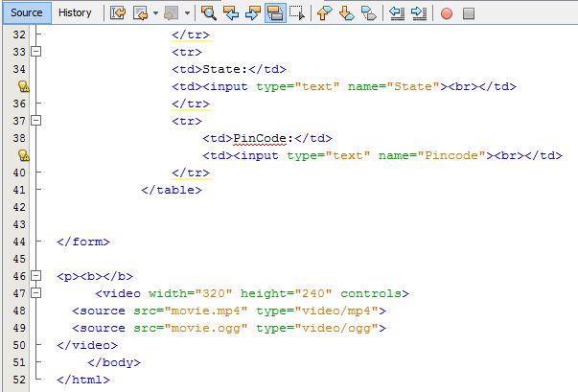
Task: Click the height="240" attribute in video tag
Action: [x=286, y=293]
